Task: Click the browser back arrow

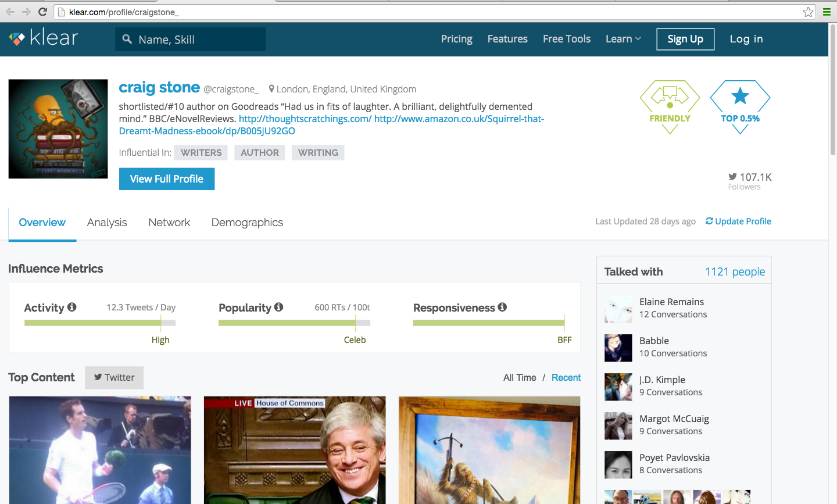Action: [x=10, y=12]
